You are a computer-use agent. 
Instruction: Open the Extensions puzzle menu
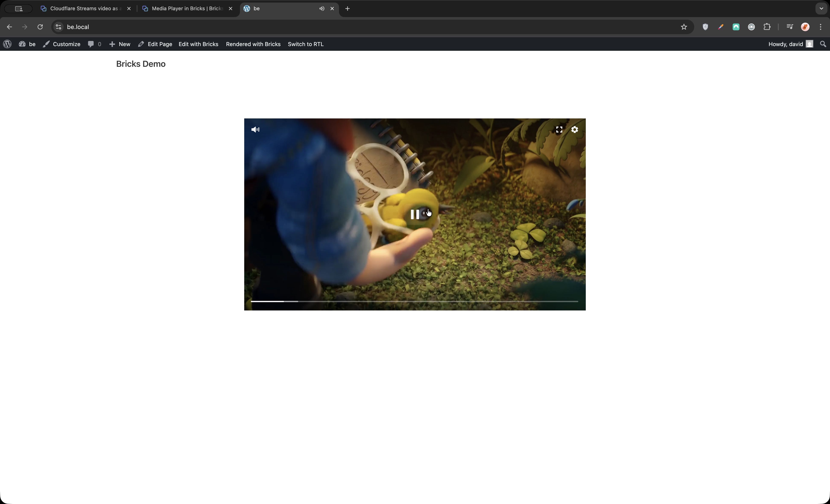(x=767, y=27)
